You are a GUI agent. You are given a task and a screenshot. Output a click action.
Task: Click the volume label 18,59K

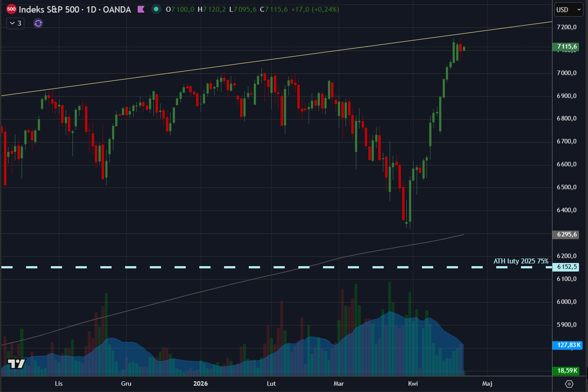(566, 371)
